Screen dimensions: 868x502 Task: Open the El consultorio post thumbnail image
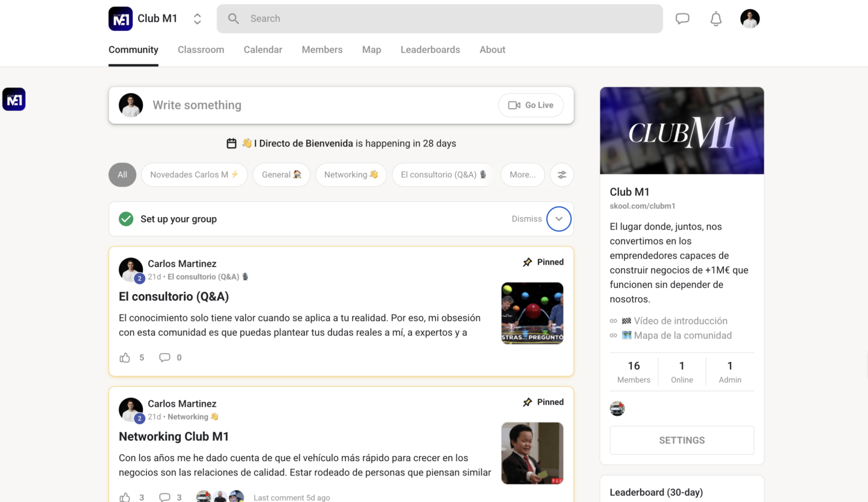(x=532, y=313)
